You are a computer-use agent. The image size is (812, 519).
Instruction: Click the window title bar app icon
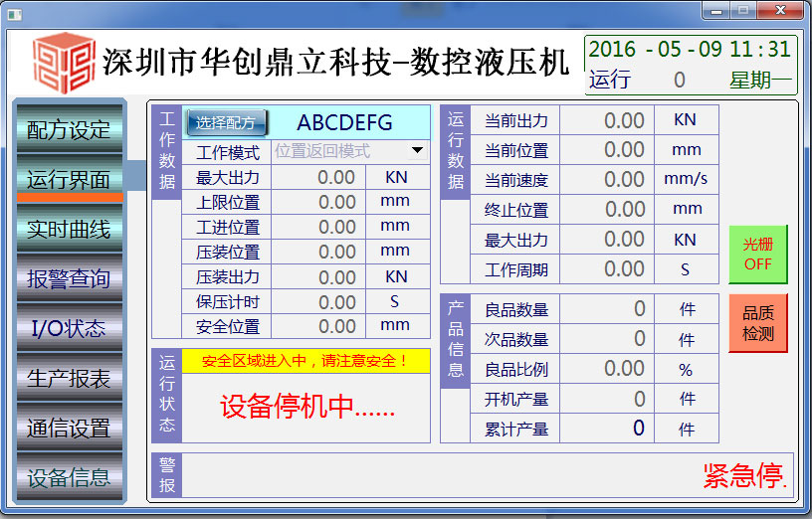coord(15,14)
